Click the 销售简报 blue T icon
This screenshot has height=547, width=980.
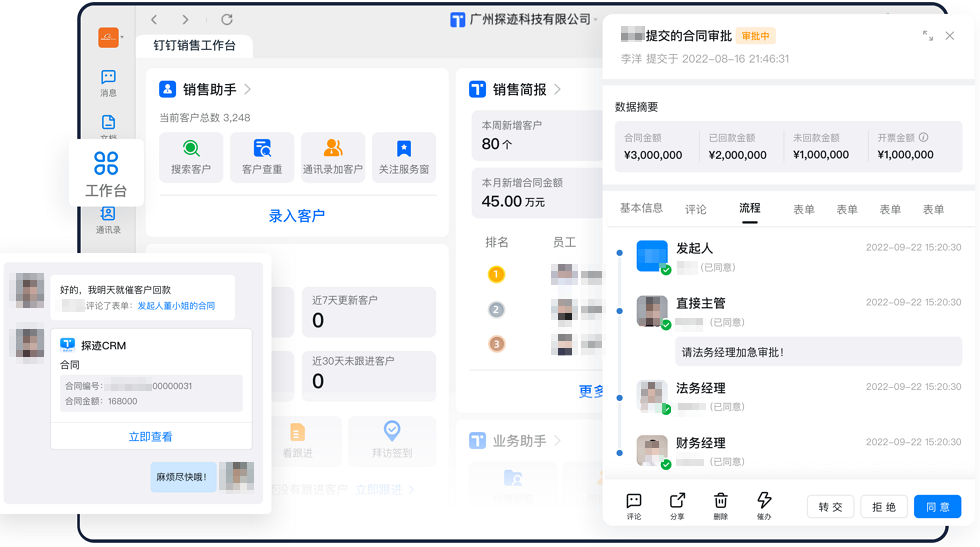(x=478, y=89)
